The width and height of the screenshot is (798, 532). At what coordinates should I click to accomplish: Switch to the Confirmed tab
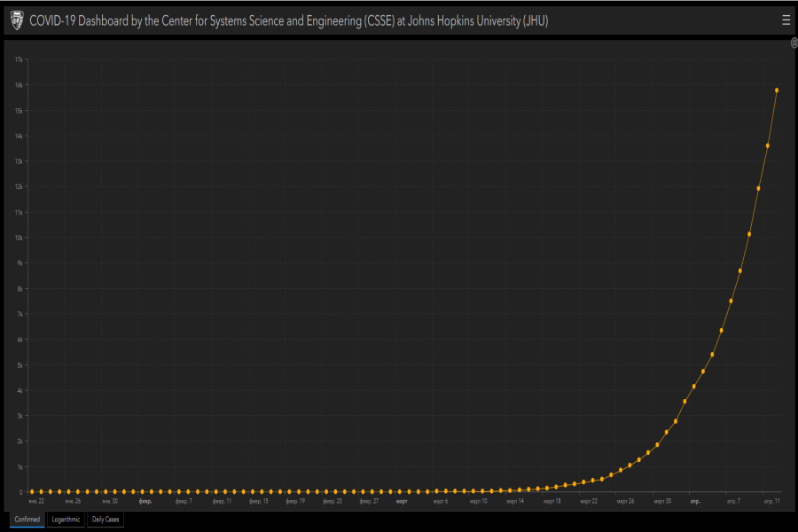pos(27,519)
